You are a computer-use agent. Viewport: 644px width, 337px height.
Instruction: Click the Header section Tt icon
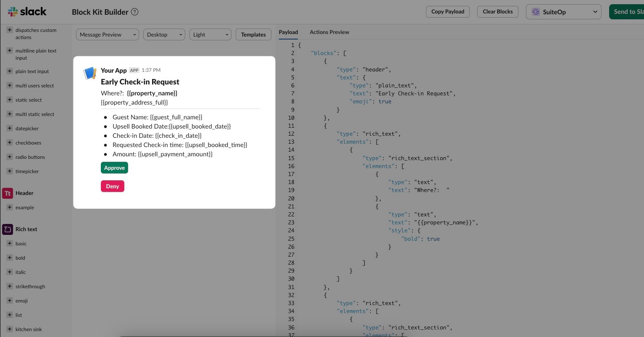coord(8,193)
